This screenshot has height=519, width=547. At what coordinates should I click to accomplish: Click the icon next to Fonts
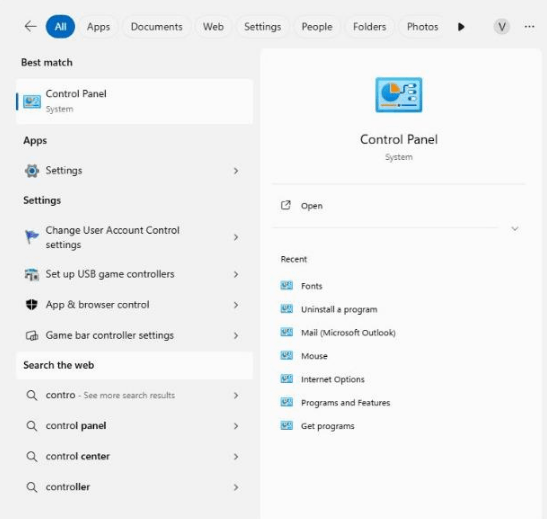(287, 286)
